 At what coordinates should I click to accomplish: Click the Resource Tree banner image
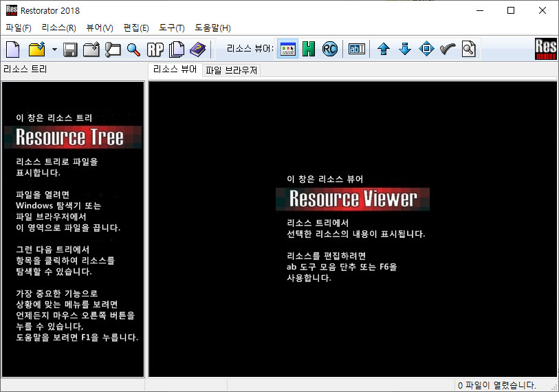coord(73,137)
